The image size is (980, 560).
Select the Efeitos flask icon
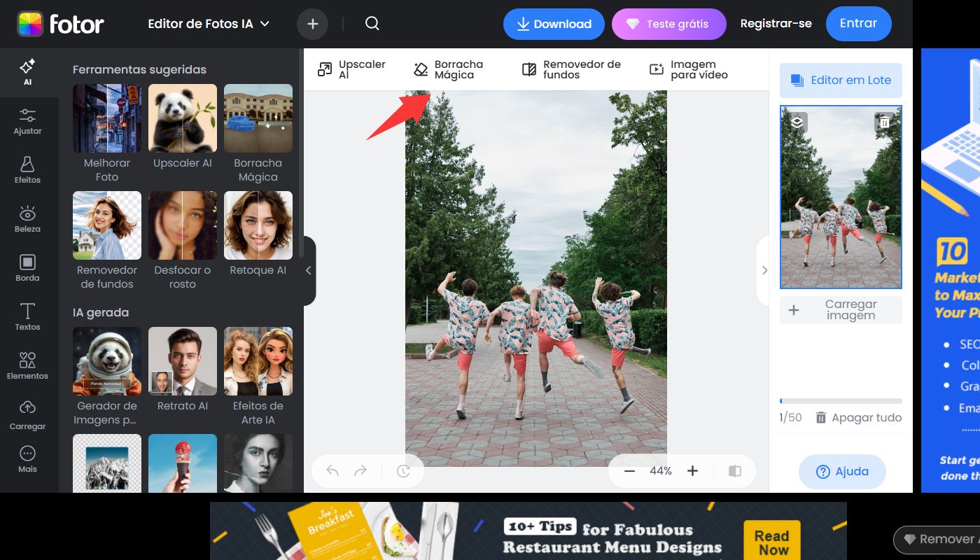tap(27, 170)
